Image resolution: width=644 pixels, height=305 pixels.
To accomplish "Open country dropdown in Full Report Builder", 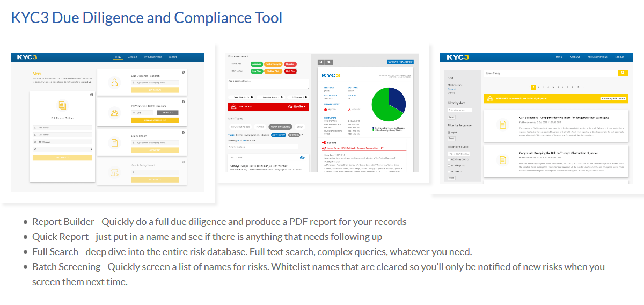I will 62,149.
